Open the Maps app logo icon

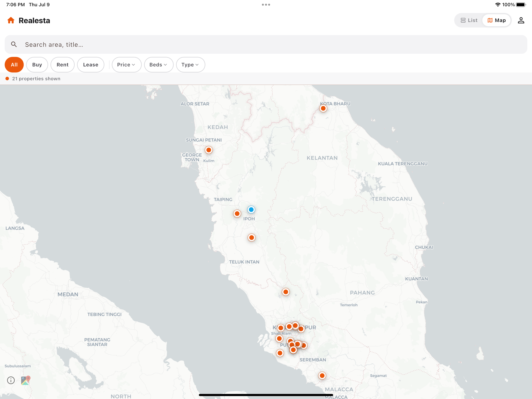click(26, 380)
